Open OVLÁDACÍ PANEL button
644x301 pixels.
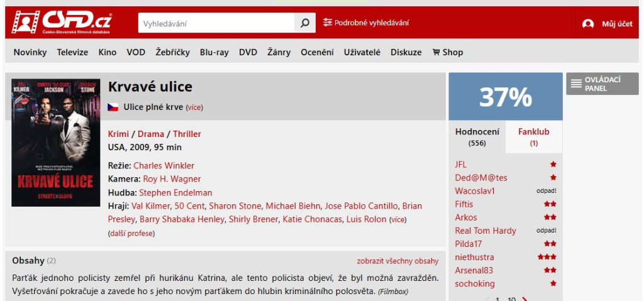click(602, 84)
